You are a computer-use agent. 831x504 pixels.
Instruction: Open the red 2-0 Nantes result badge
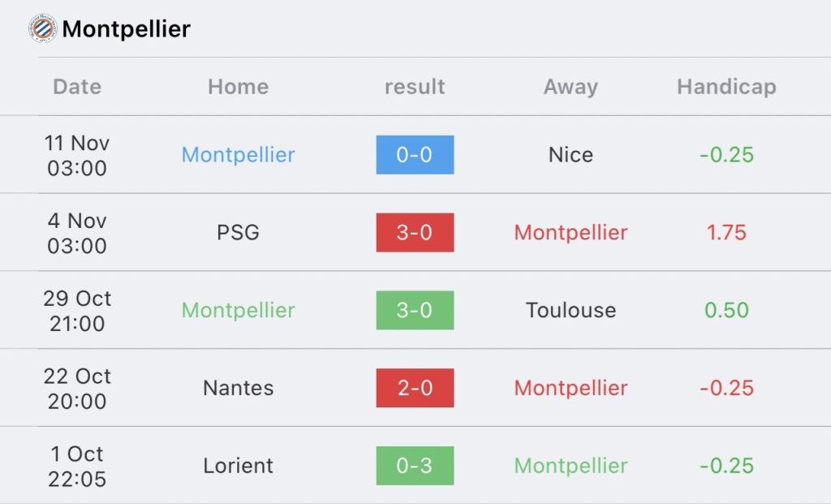pos(415,388)
